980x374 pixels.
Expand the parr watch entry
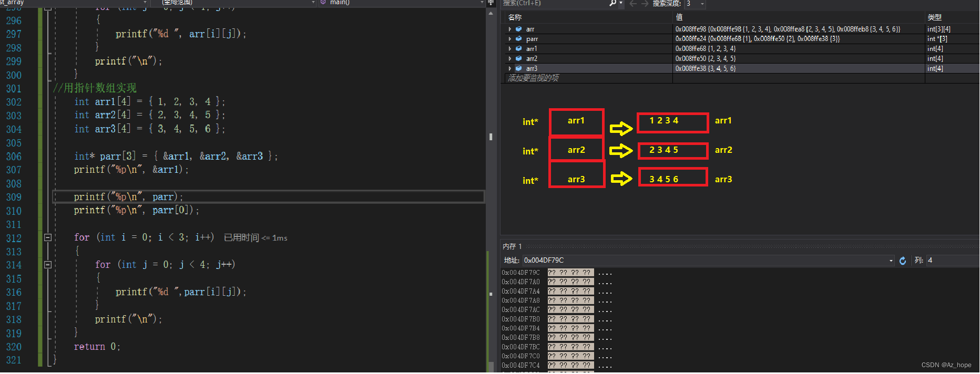(509, 39)
